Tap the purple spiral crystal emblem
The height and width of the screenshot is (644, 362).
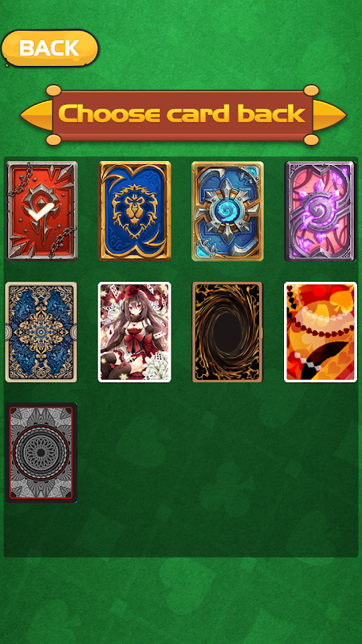[319, 209]
